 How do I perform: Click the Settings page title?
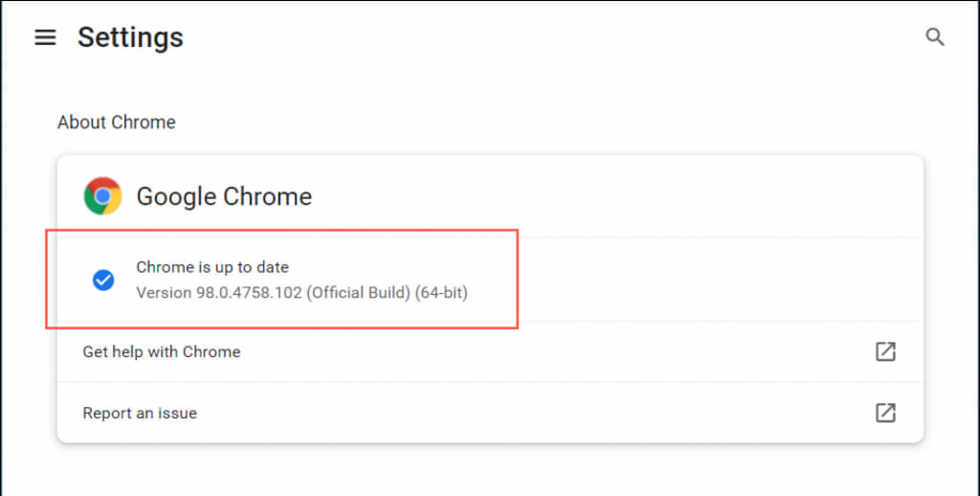coord(130,37)
